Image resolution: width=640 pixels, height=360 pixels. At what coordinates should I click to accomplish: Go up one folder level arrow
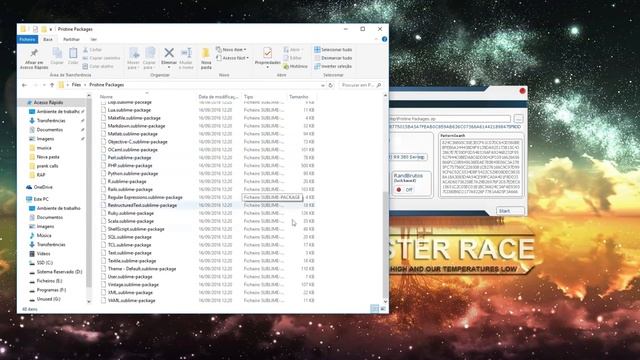52,85
